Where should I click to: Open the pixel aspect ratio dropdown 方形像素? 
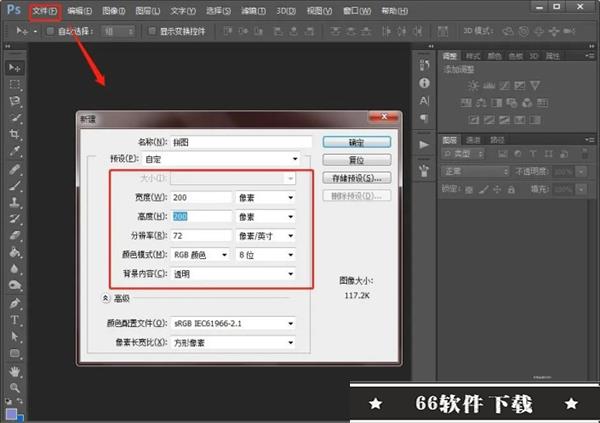click(233, 343)
